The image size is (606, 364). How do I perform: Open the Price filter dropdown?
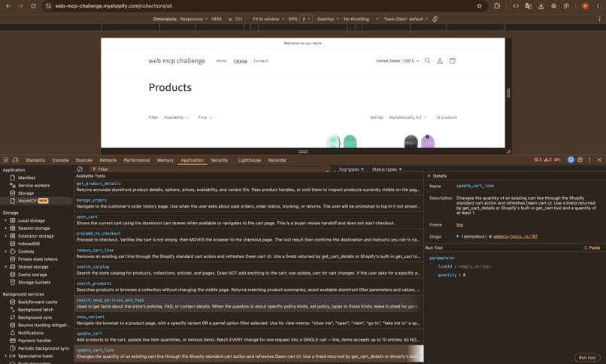205,117
